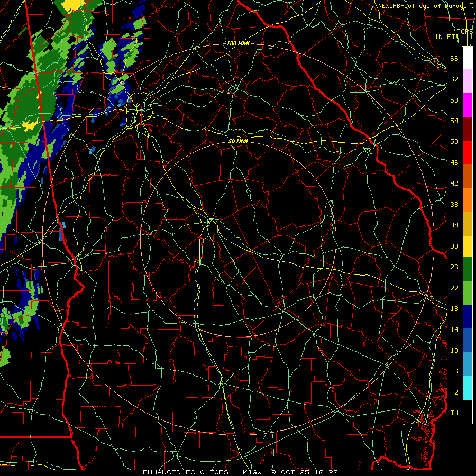Viewport: 476px width, 476px height.
Task: Click the magenta 58 kft legend swatch
Action: (x=467, y=105)
